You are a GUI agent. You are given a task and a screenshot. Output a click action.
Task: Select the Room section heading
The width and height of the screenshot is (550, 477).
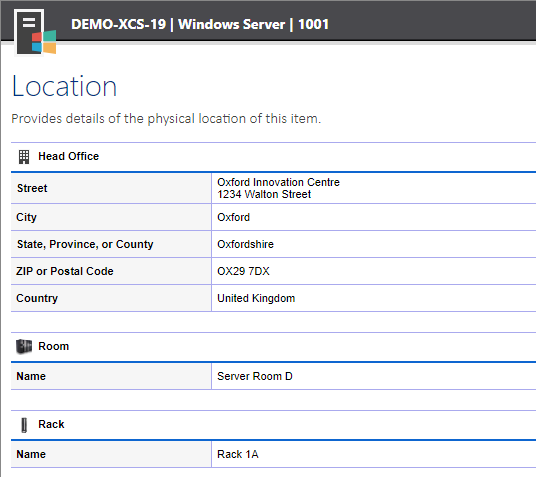coord(54,347)
